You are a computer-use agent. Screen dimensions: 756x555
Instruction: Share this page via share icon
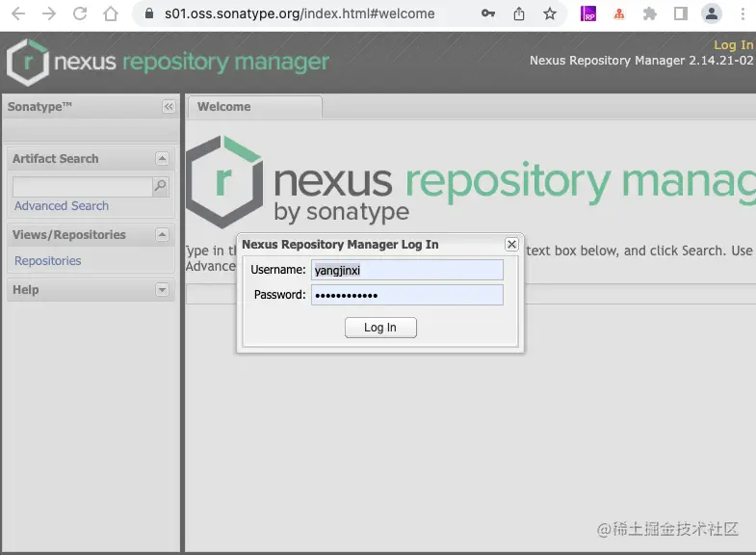point(519,13)
